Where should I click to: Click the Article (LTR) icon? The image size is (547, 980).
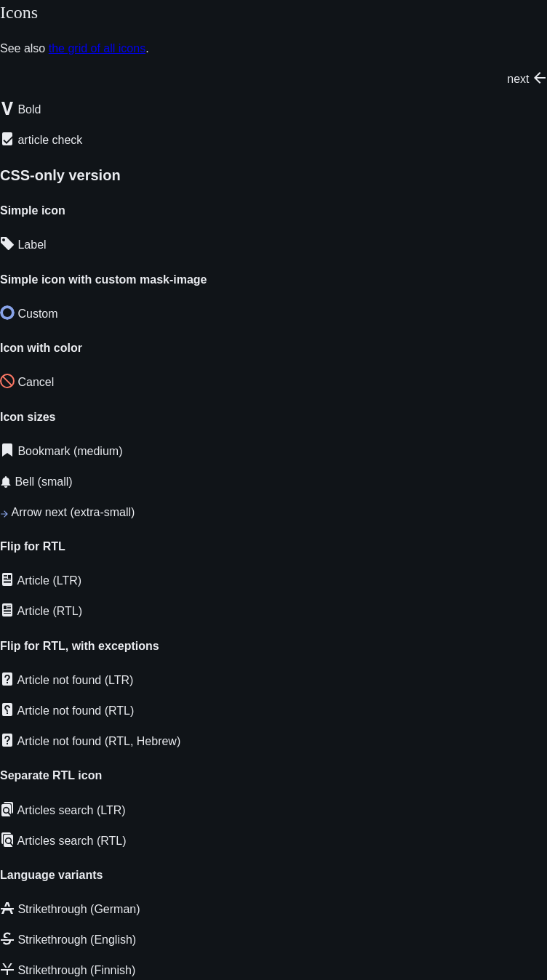[x=7, y=579]
